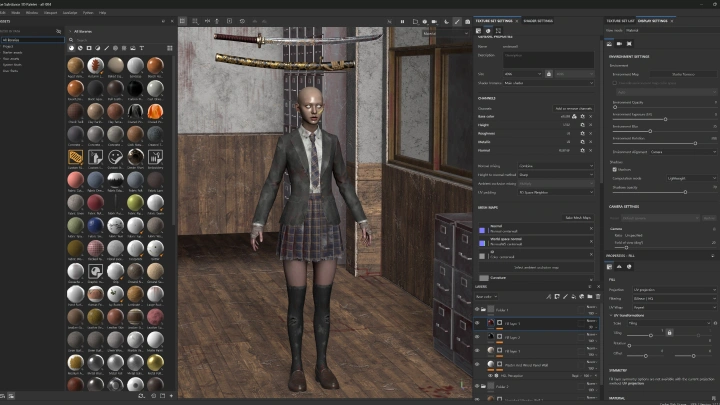Click the lock icon beside Size dropdown
The image size is (720, 405).
548,74
